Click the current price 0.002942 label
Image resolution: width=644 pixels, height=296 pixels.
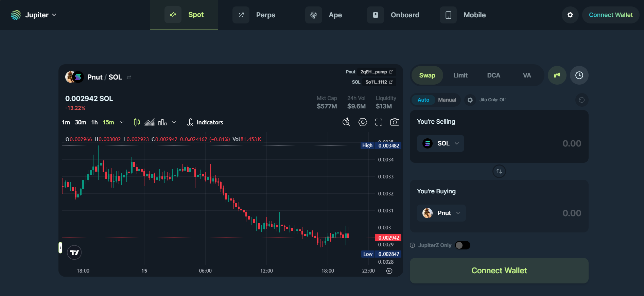pyautogui.click(x=388, y=238)
